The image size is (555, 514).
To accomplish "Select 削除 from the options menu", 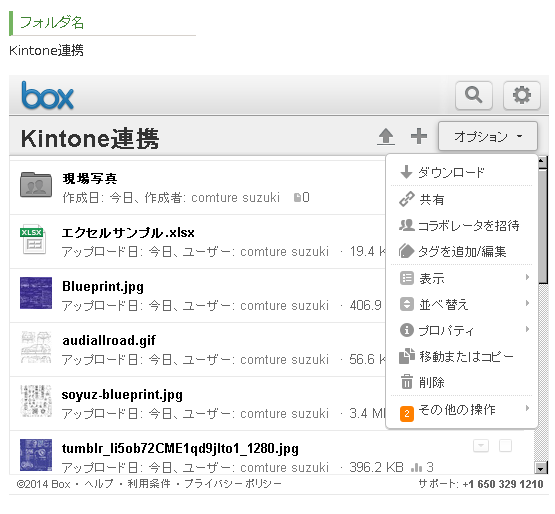I will pos(462,382).
